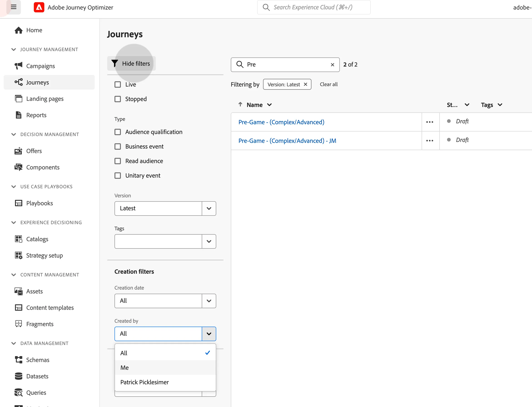Check Read audience type filter

[x=118, y=161]
